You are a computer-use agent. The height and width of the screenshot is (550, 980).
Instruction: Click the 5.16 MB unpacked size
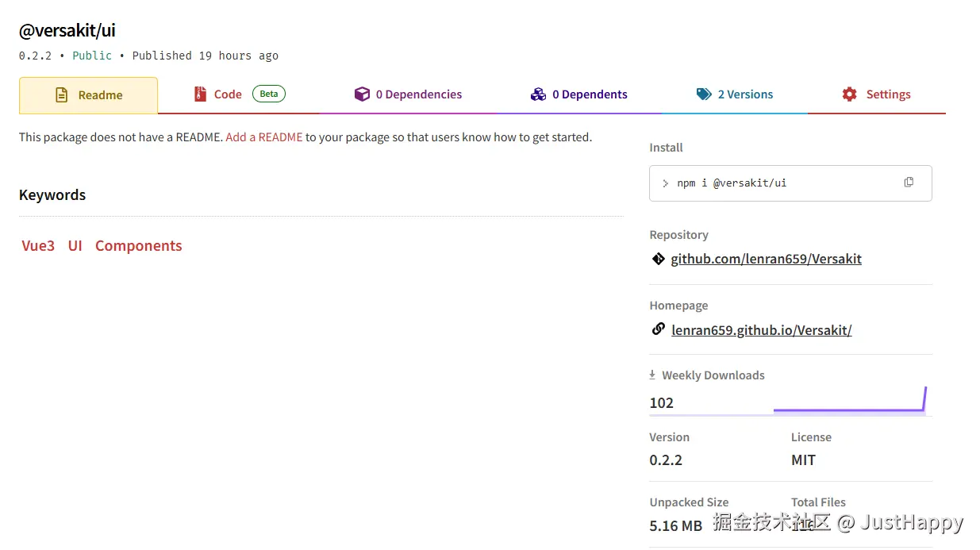[x=676, y=526]
